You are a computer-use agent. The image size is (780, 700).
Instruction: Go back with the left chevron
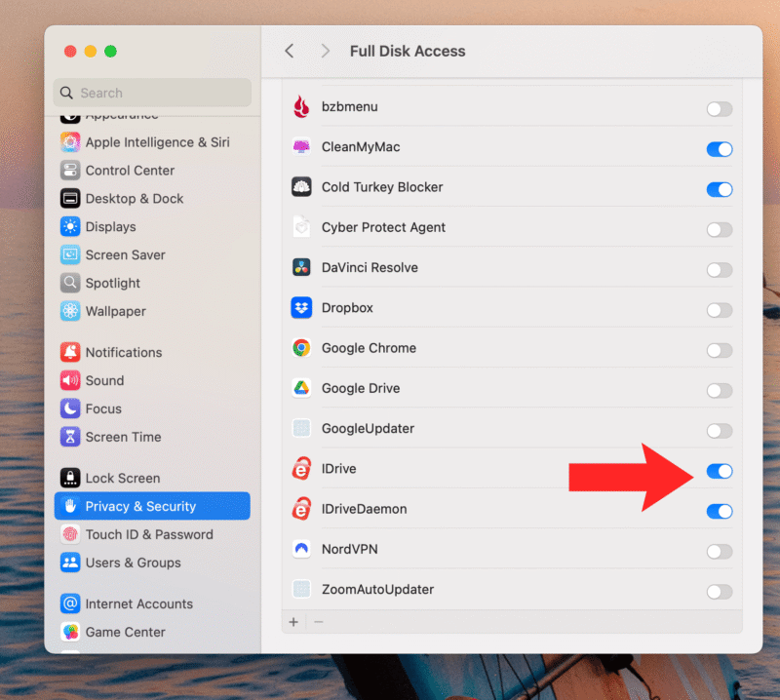290,51
